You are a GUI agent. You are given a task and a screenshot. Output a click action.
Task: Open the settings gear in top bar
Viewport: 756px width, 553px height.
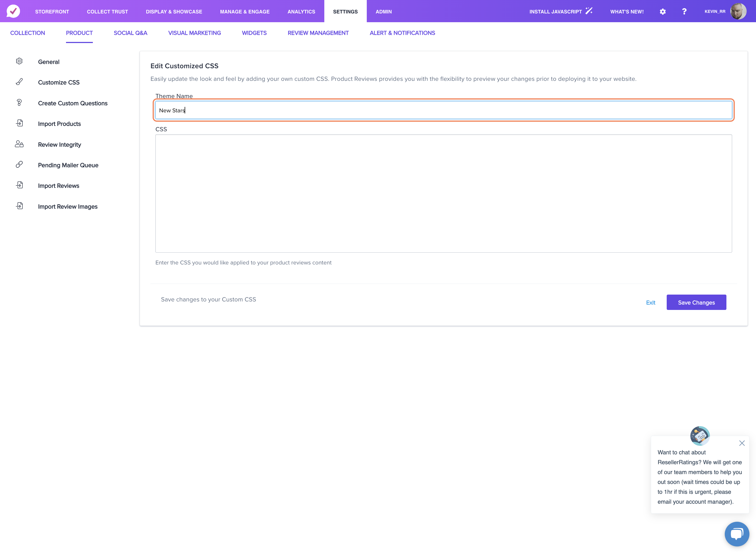point(663,12)
